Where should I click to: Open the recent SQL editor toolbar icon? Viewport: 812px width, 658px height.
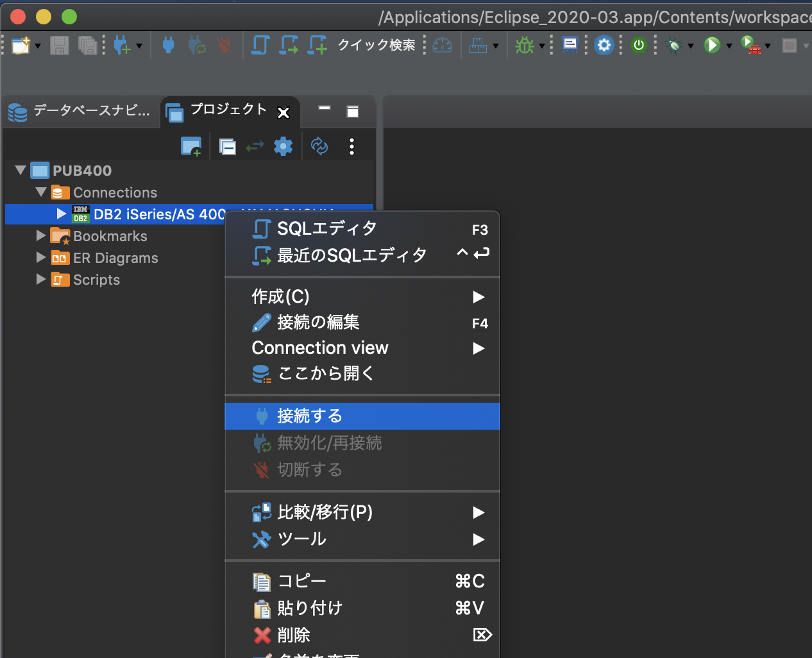pyautogui.click(x=288, y=45)
